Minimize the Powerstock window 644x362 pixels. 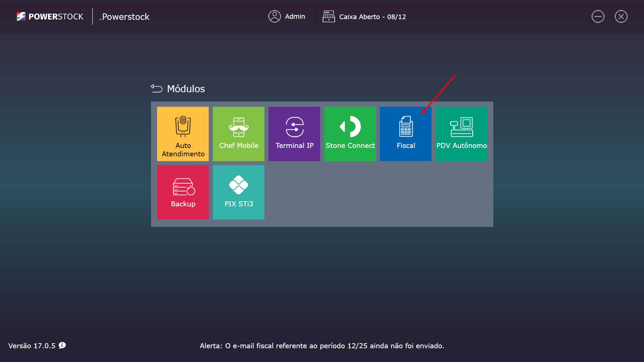pyautogui.click(x=598, y=16)
